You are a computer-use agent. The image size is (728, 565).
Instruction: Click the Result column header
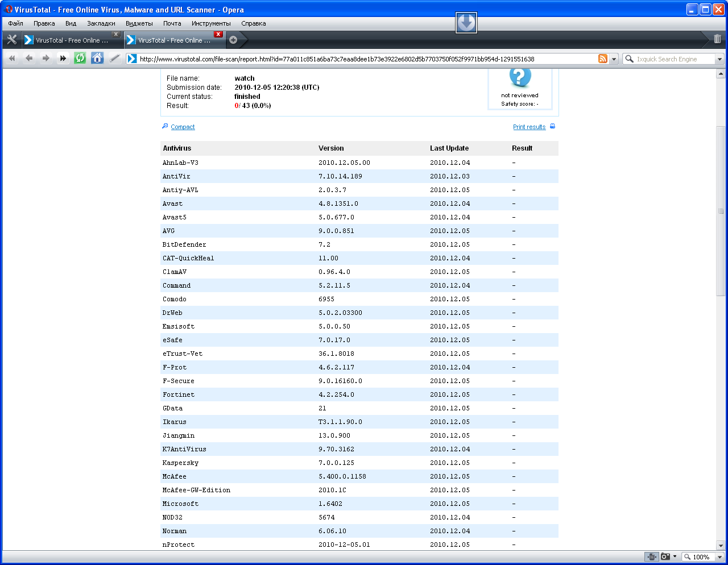click(x=522, y=148)
